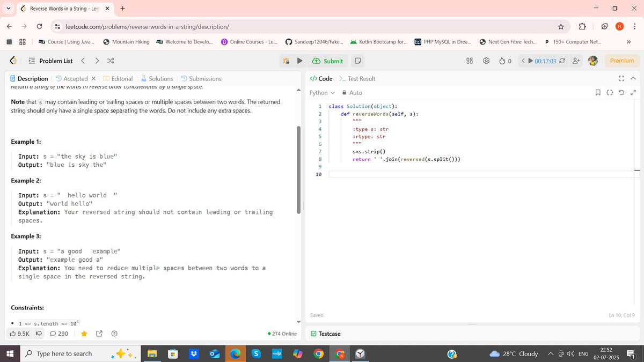Image resolution: width=644 pixels, height=362 pixels.
Task: Collapse the code panel chevron
Action: point(633,78)
